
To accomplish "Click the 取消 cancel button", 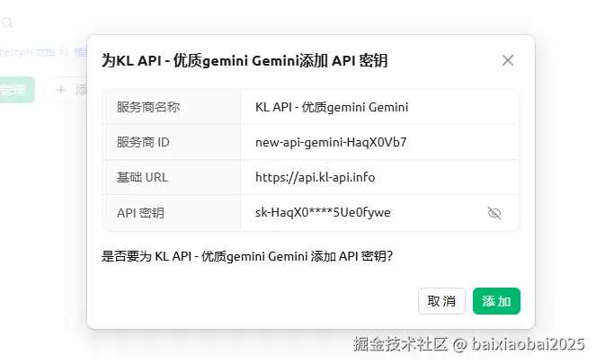I will click(x=441, y=301).
